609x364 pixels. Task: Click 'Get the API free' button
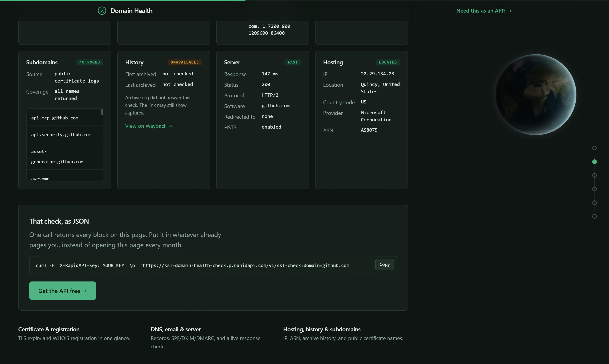click(x=63, y=291)
